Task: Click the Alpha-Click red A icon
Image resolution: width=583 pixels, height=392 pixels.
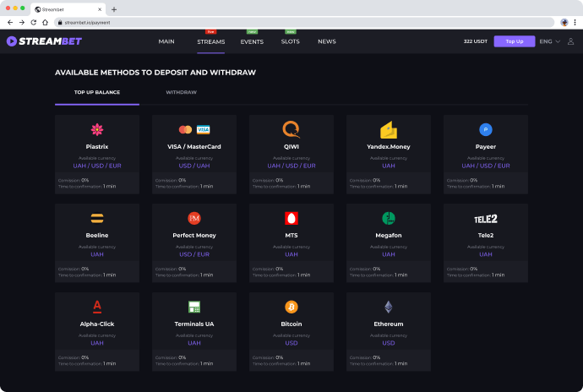Action: (x=97, y=307)
